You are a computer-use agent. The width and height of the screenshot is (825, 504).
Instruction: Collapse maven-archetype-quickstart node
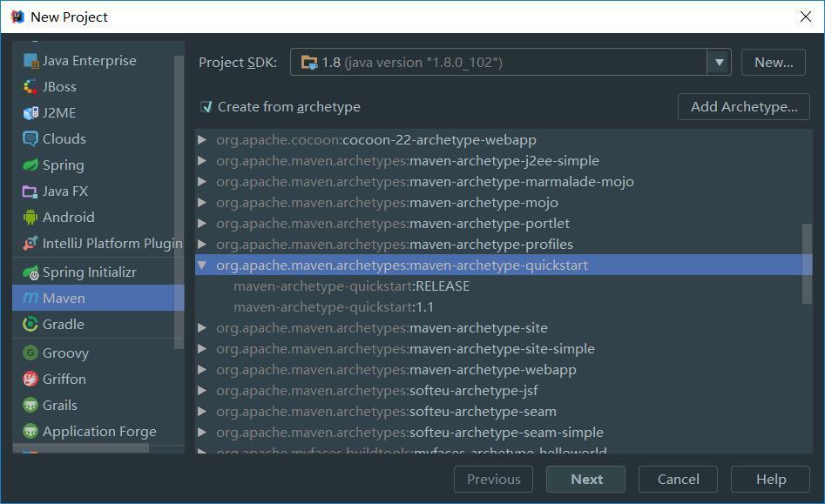pyautogui.click(x=201, y=265)
